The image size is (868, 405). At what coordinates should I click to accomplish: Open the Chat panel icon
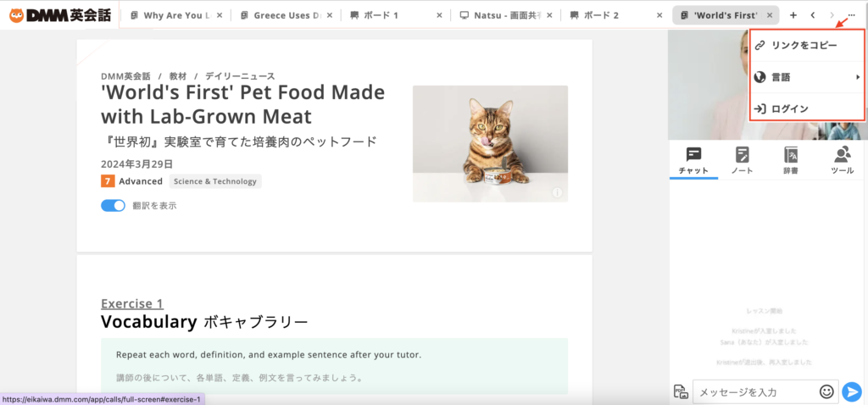tap(693, 159)
